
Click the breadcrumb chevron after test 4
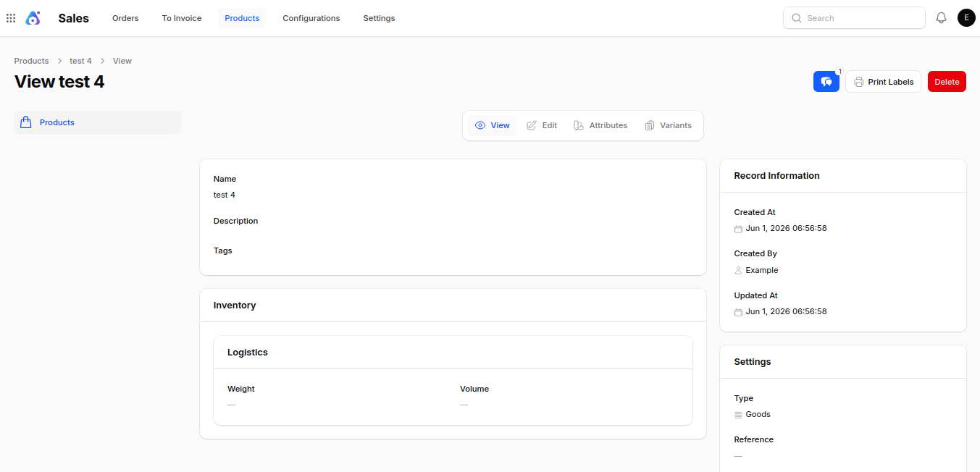coord(103,61)
